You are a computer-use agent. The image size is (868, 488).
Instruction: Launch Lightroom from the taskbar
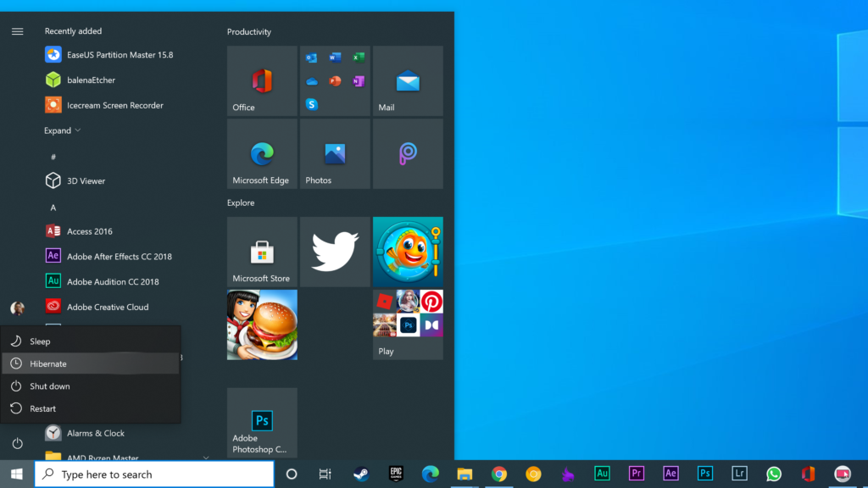coord(739,474)
